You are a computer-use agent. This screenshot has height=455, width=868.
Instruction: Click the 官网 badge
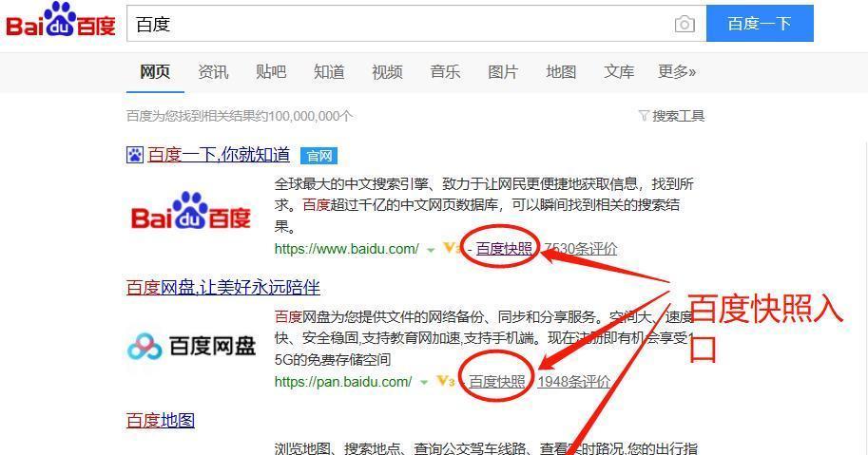point(318,156)
